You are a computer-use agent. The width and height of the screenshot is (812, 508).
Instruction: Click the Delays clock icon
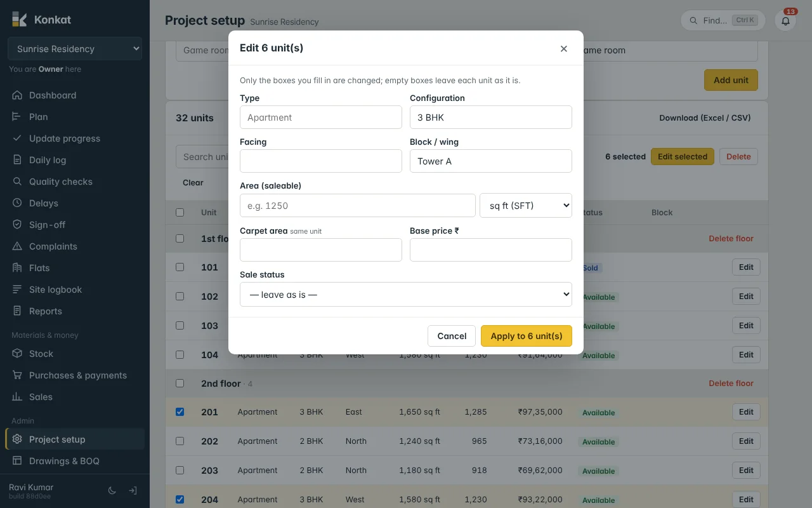point(17,203)
